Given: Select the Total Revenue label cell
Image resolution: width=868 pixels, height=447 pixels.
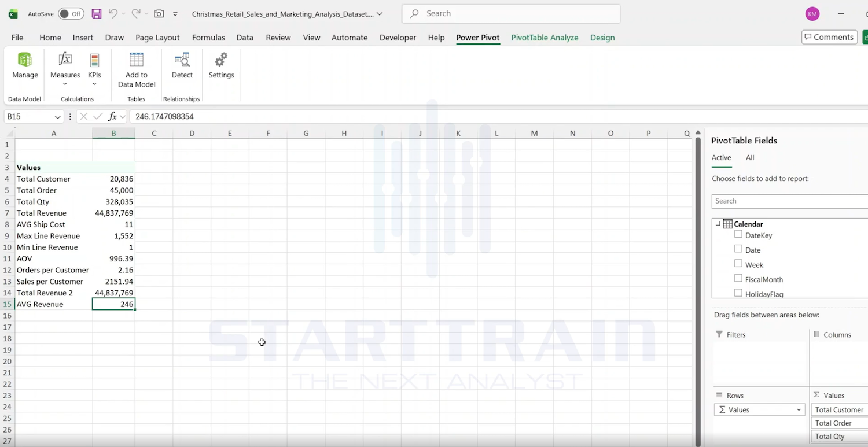Looking at the screenshot, I should 53,213.
